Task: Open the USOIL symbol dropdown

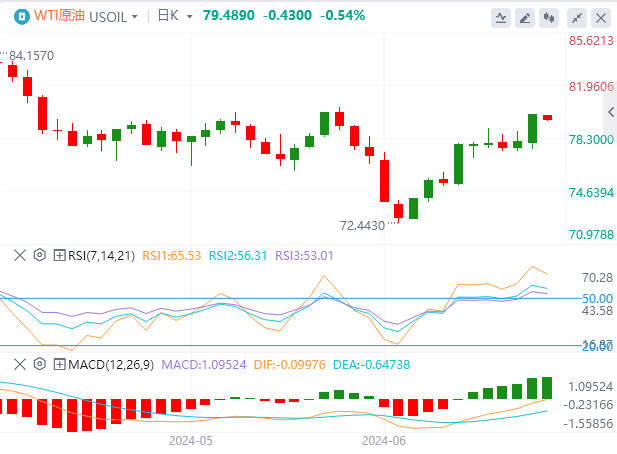Action: click(x=113, y=17)
